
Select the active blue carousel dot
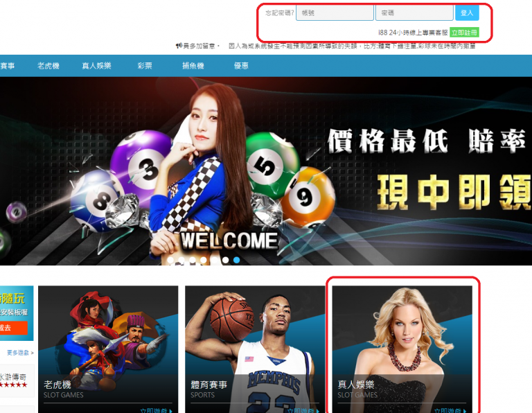237,260
